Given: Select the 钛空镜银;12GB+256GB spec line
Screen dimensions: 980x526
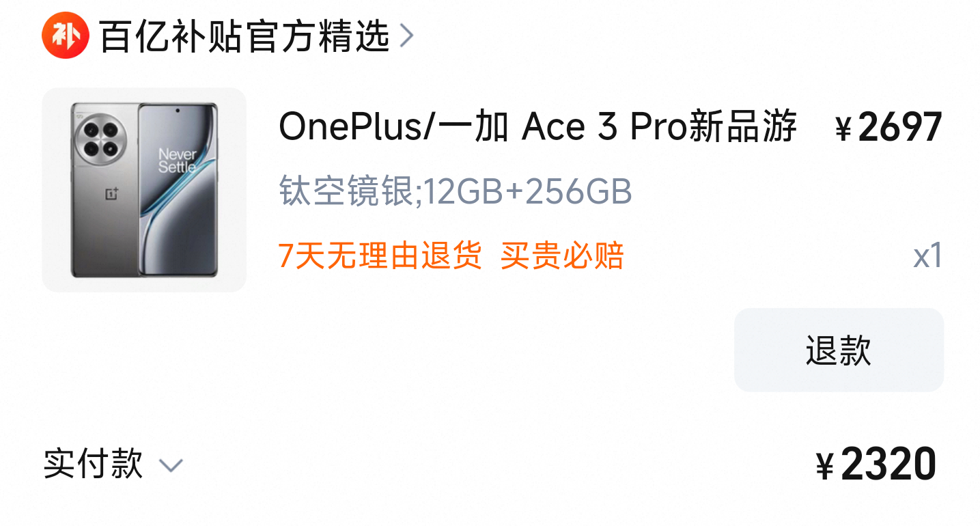Looking at the screenshot, I should (456, 192).
